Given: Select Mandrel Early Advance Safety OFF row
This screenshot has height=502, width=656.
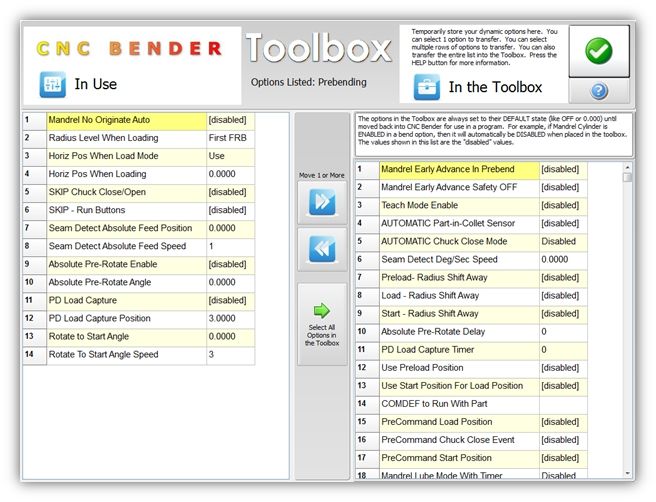Looking at the screenshot, I should [x=472, y=187].
